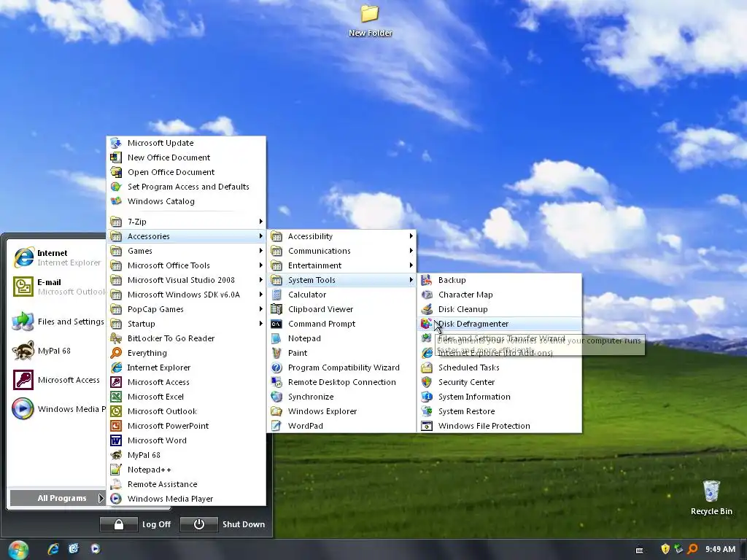Launch the Microsoft PowerPoint icon

click(x=116, y=426)
